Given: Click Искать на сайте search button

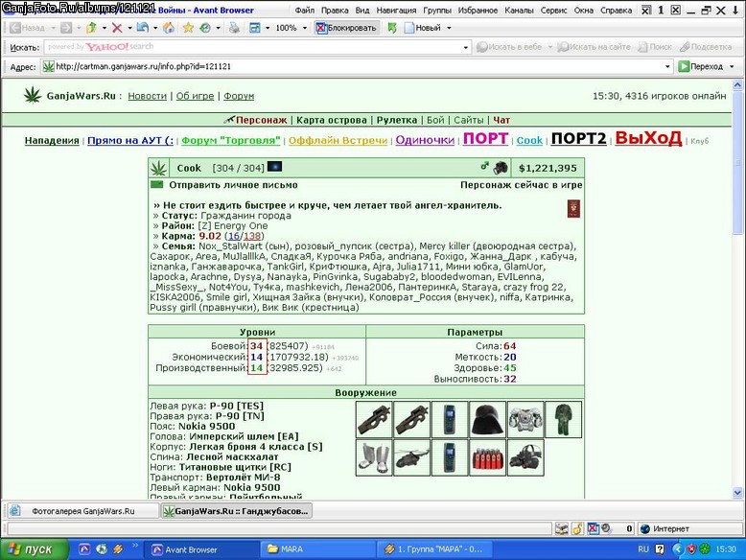Looking at the screenshot, I should [594, 47].
